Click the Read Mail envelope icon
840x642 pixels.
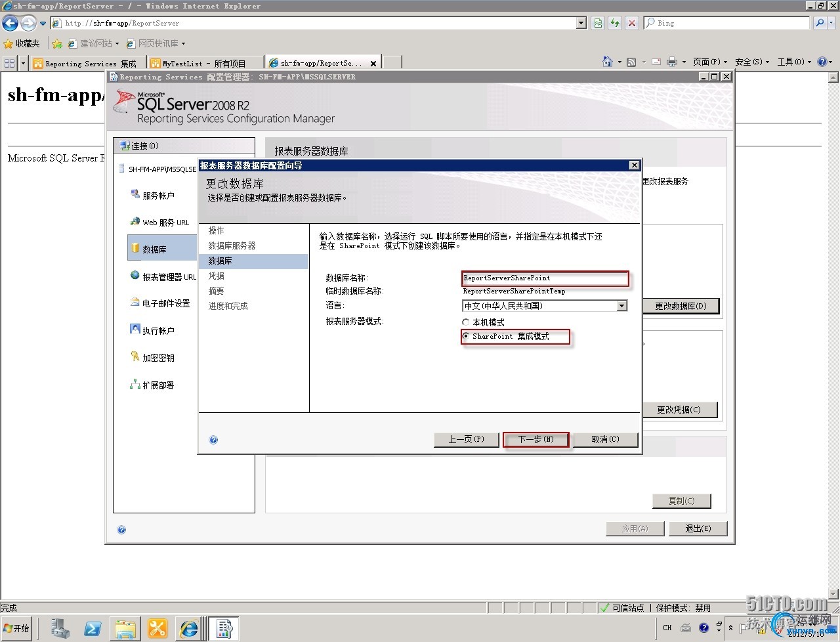pos(656,62)
